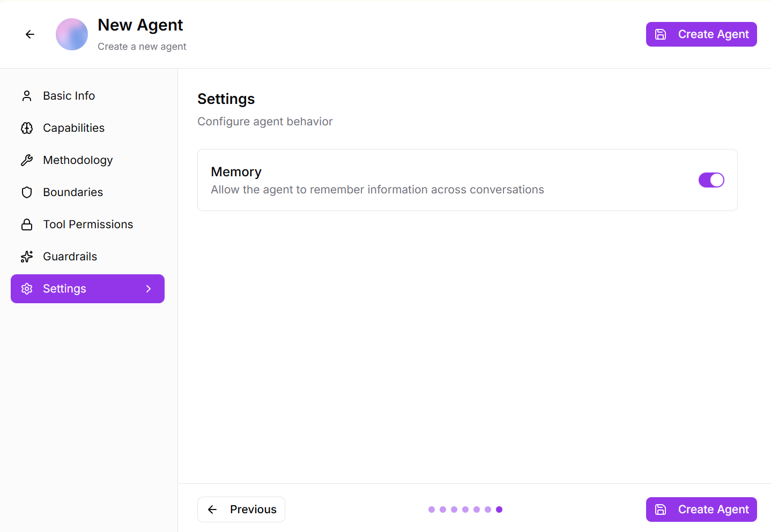Click the chevron arrow on Settings item
The image size is (771, 532).
point(149,289)
